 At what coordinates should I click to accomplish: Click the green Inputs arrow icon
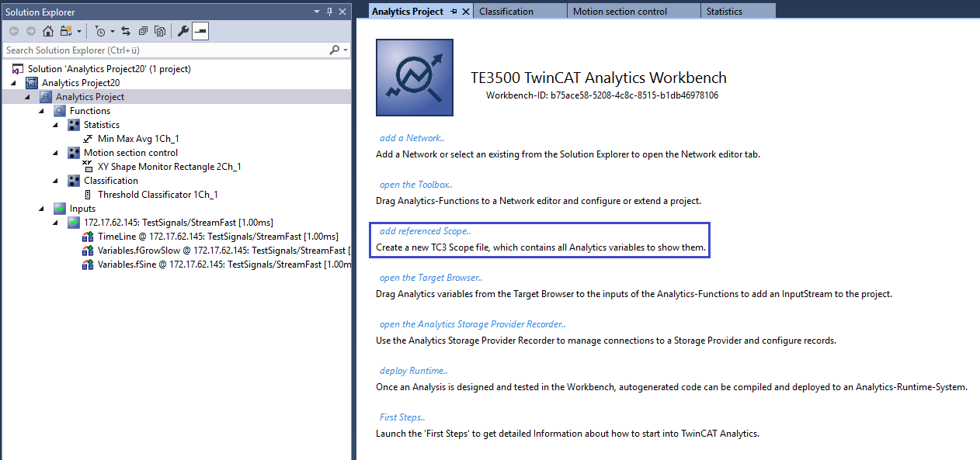60,209
